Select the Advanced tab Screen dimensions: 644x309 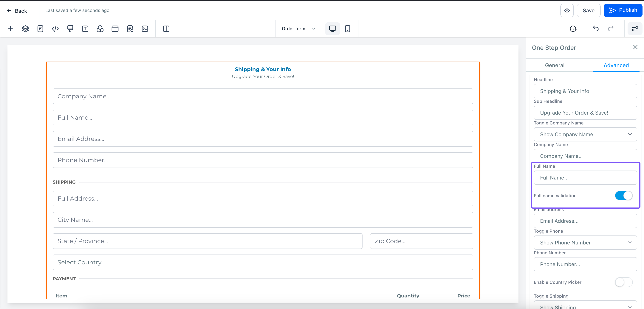click(x=616, y=65)
